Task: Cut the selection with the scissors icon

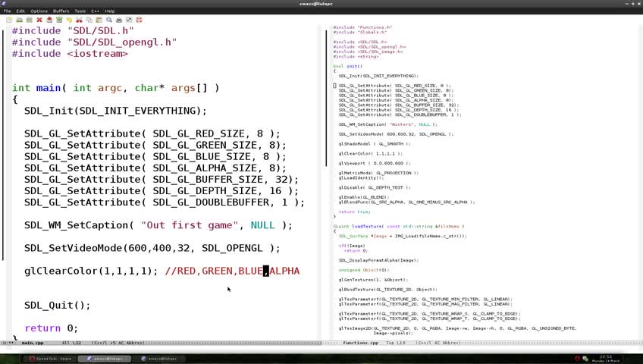Action: 79,20
